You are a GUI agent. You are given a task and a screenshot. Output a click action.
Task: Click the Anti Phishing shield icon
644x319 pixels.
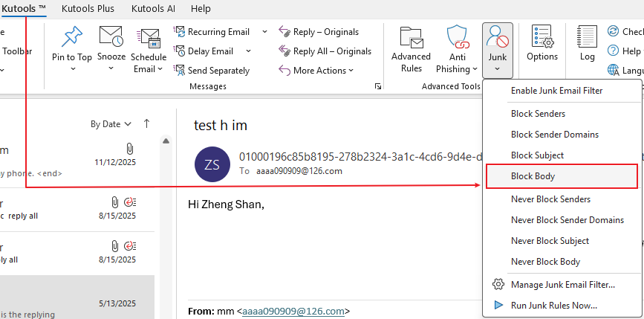[x=458, y=36]
